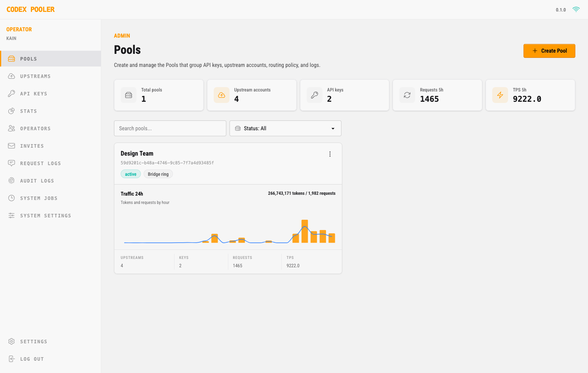Click the ADMIN breadcrumb label
The height and width of the screenshot is (373, 588).
122,36
